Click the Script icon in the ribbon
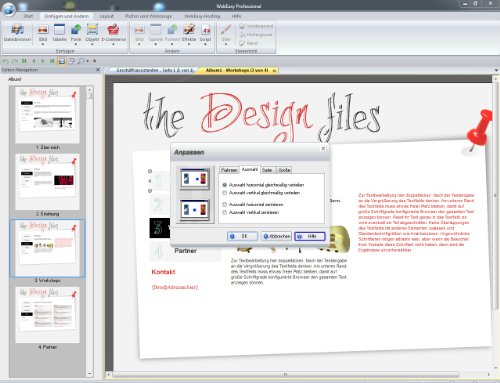The height and width of the screenshot is (383, 500). pos(205,30)
